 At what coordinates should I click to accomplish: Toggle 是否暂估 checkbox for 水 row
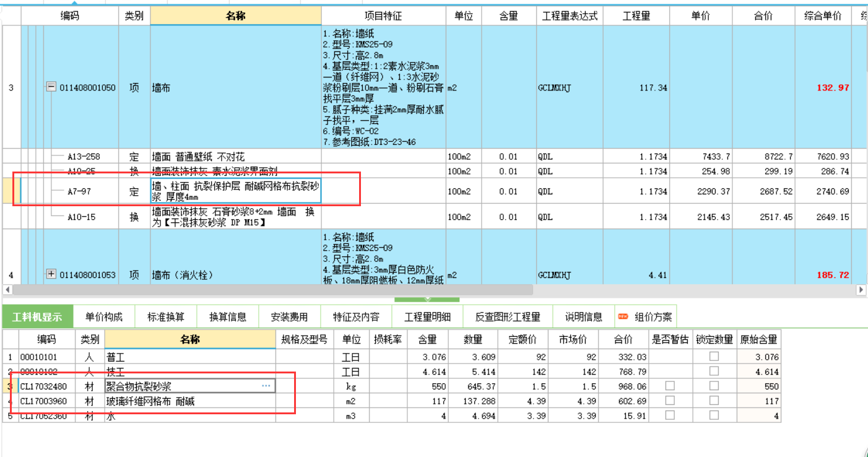[x=671, y=416]
